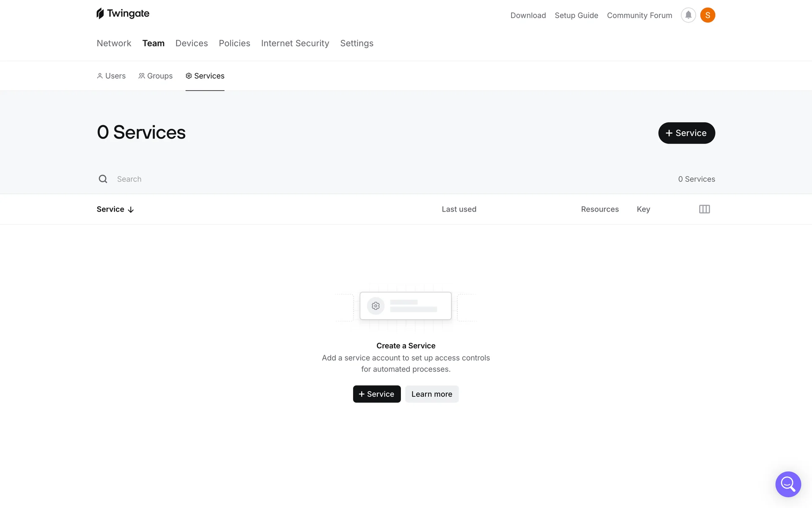Open the orange user avatar menu
The image size is (812, 508).
[708, 15]
